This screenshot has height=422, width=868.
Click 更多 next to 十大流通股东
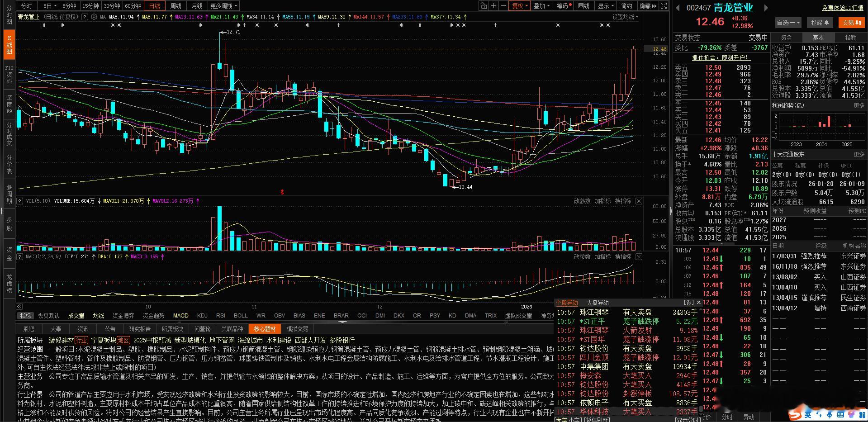(859, 155)
